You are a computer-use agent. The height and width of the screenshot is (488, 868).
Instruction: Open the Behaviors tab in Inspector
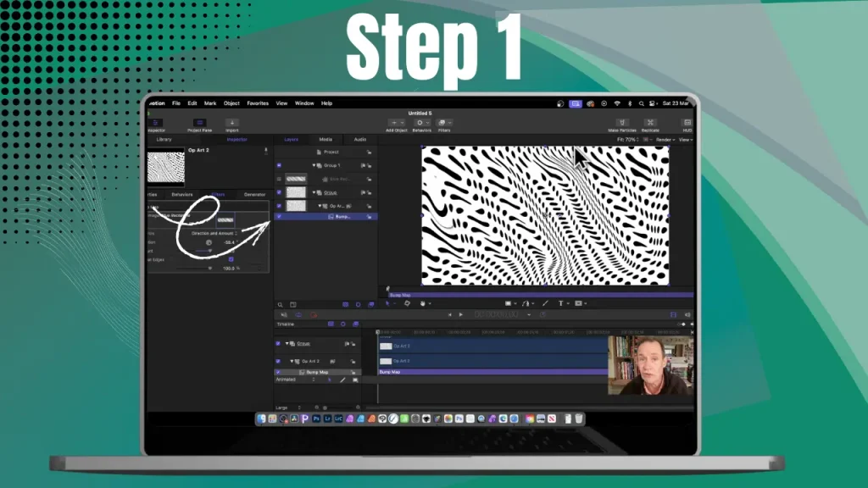point(182,195)
